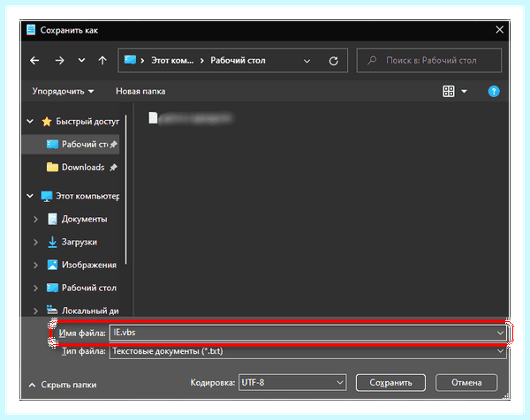
Task: Go forward with the right arrow
Action: pyautogui.click(x=59, y=61)
